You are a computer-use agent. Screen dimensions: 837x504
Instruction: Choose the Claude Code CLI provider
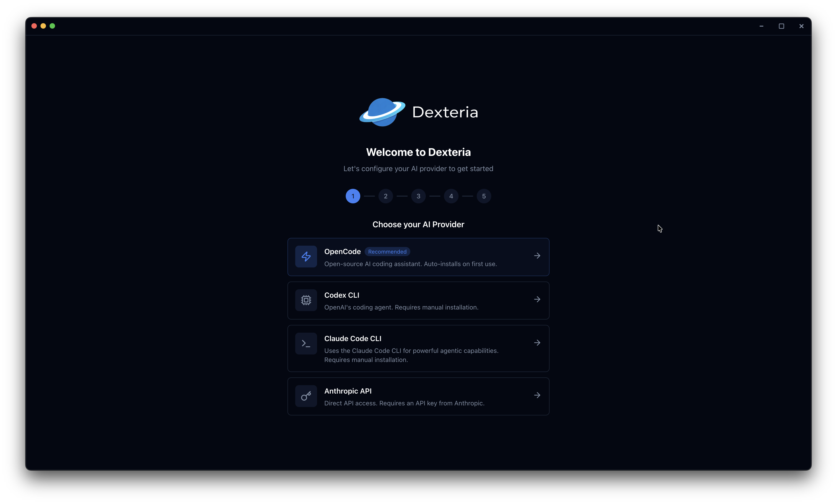418,348
